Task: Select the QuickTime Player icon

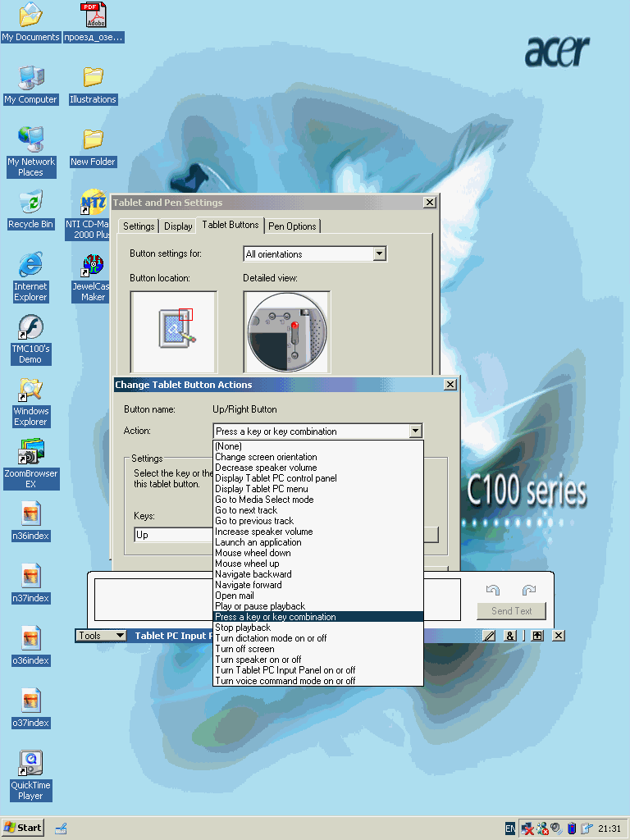Action: point(30,763)
